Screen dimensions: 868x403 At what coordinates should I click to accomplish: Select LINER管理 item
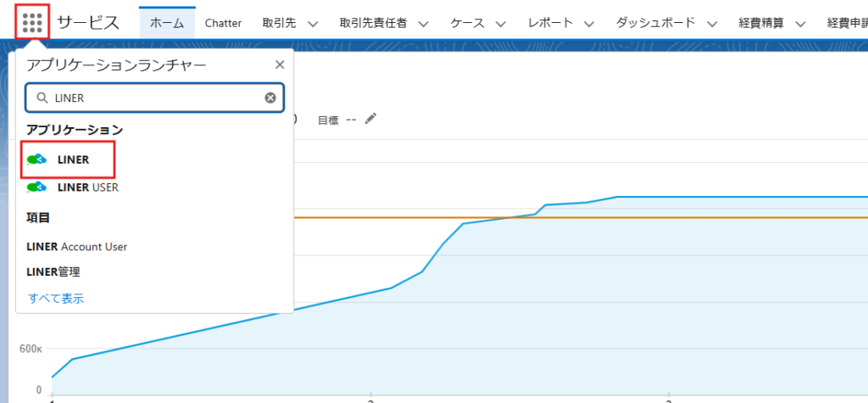59,272
